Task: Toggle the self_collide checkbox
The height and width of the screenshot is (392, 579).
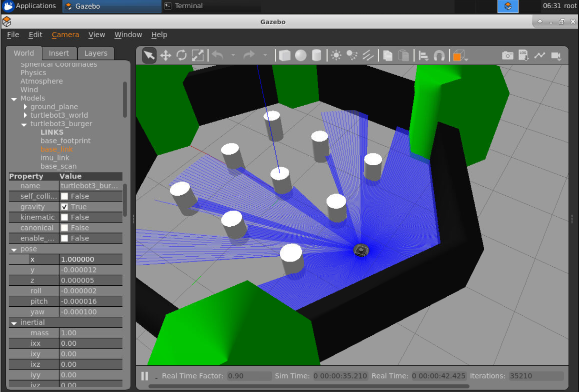Action: [64, 196]
